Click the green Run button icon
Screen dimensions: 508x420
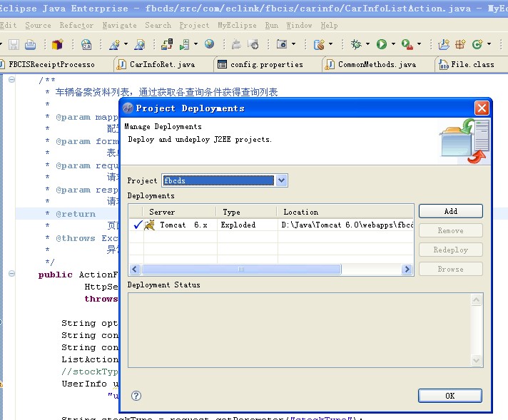pyautogui.click(x=382, y=44)
